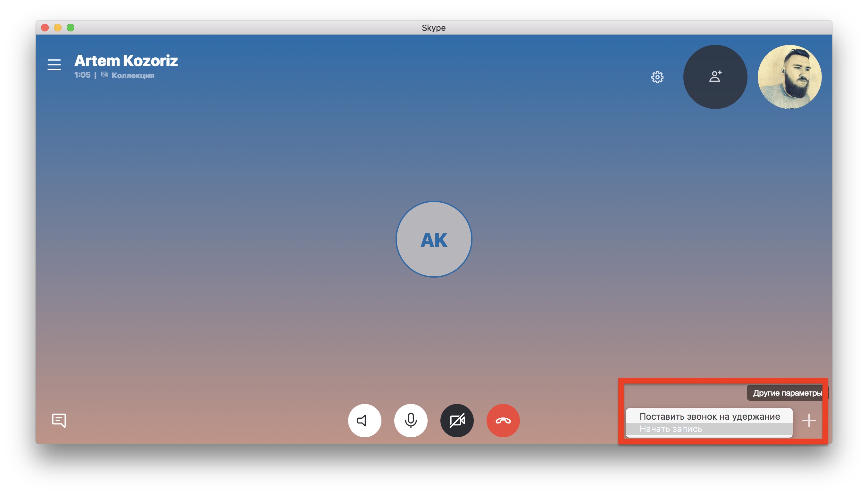The width and height of the screenshot is (868, 495).
Task: Click the yellow minimize window button
Action: (x=58, y=28)
